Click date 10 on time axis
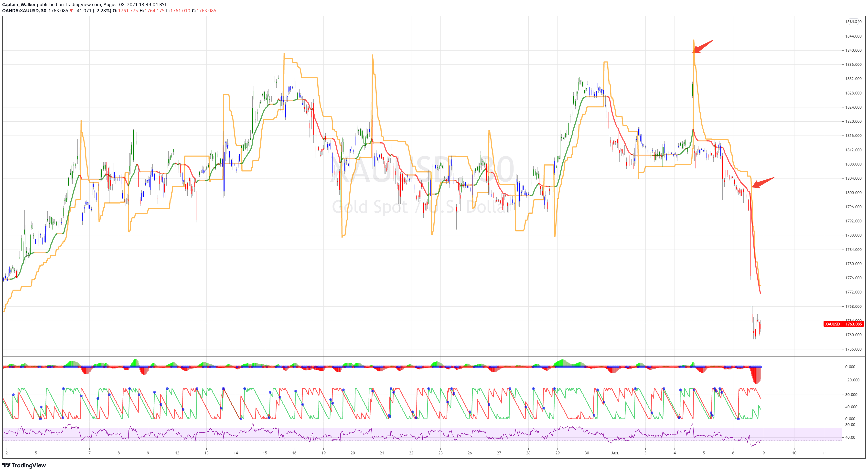This screenshot has width=868, height=472. click(x=794, y=453)
